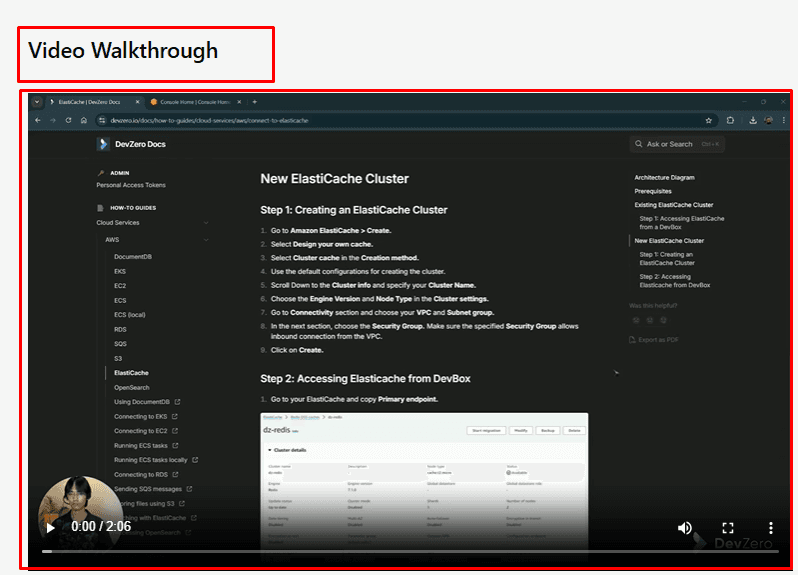Image resolution: width=798 pixels, height=575 pixels.
Task: Collapse the Cloud Services section chevron
Action: click(x=206, y=223)
